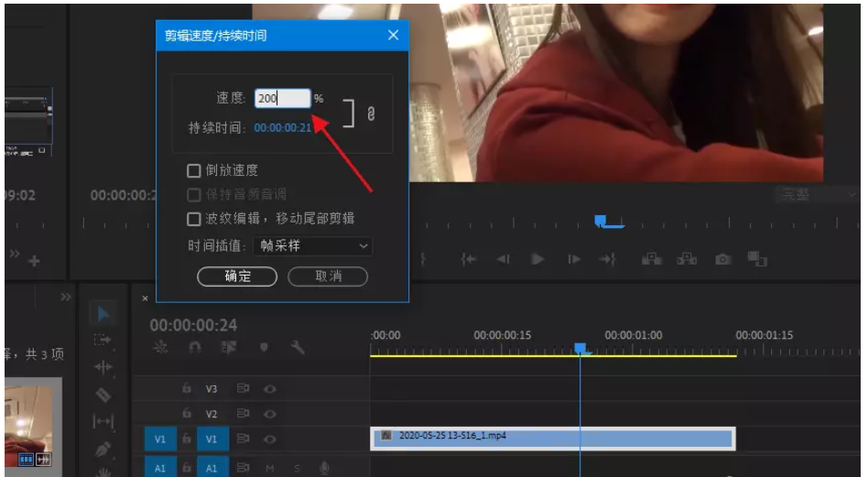
Task: Toggle V2 track lock
Action: pos(187,414)
